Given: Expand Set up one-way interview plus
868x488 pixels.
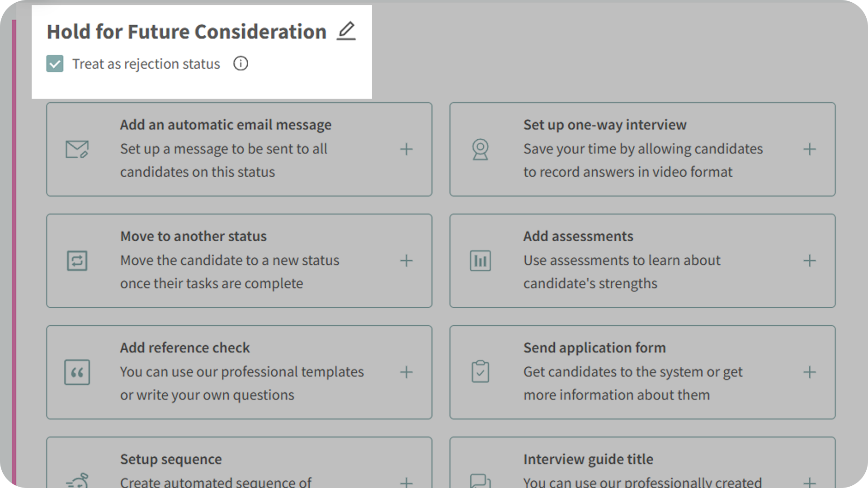Looking at the screenshot, I should point(810,149).
